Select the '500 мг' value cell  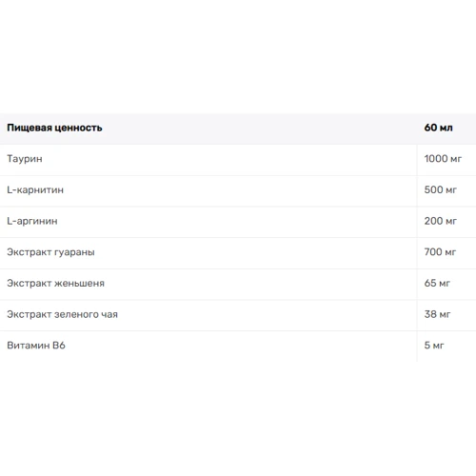pos(441,189)
